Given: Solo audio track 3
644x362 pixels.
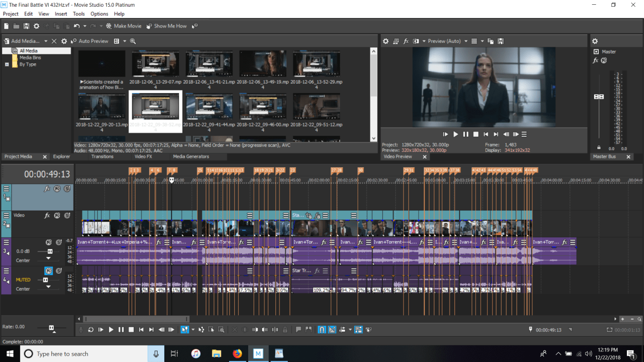Looking at the screenshot, I should (x=59, y=242).
